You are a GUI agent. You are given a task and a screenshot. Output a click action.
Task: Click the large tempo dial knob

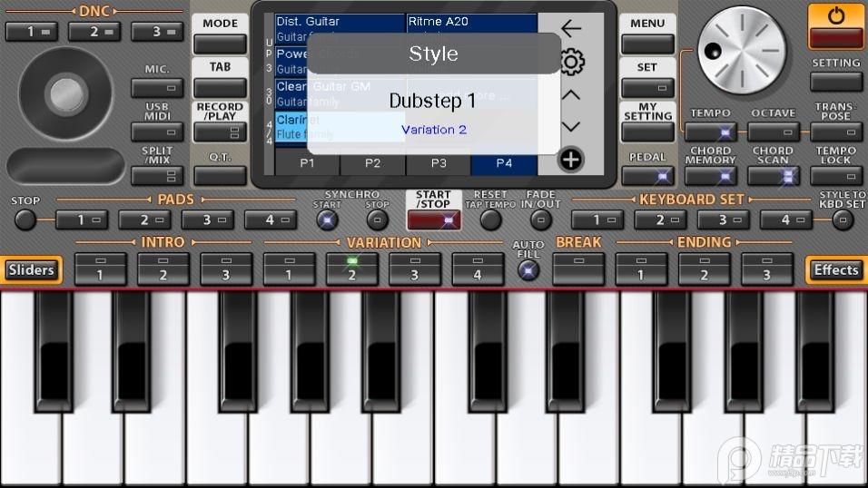(744, 43)
